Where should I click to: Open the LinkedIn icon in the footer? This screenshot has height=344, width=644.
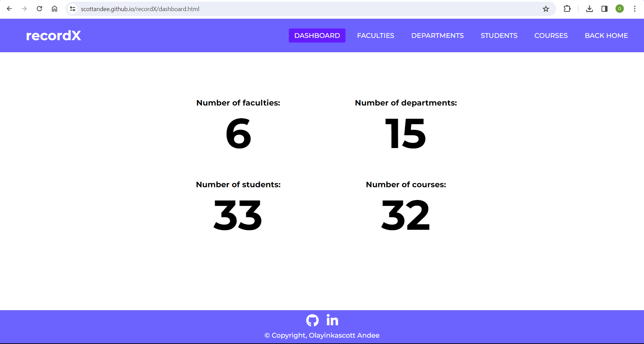332,320
